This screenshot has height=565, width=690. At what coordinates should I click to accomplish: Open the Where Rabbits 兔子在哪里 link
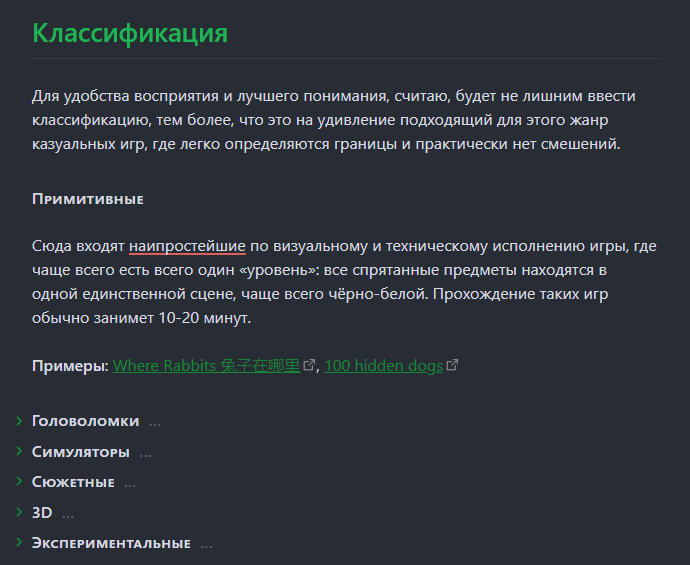pos(206,366)
